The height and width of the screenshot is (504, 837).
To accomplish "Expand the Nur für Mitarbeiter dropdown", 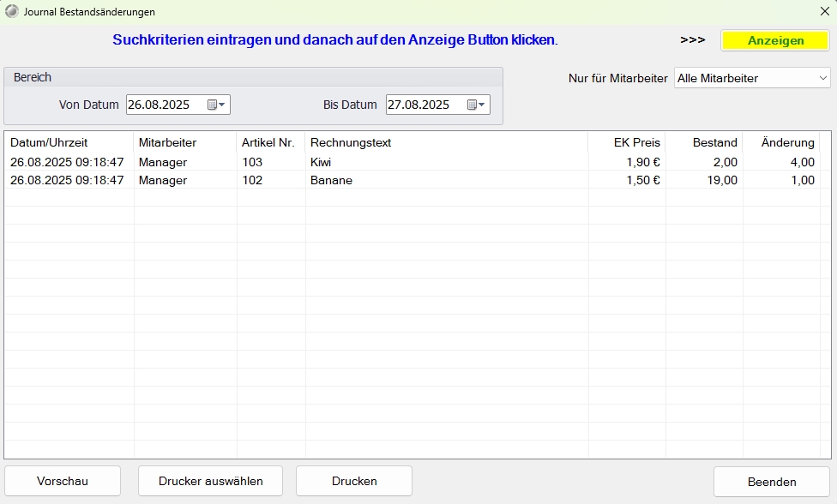I will (822, 78).
